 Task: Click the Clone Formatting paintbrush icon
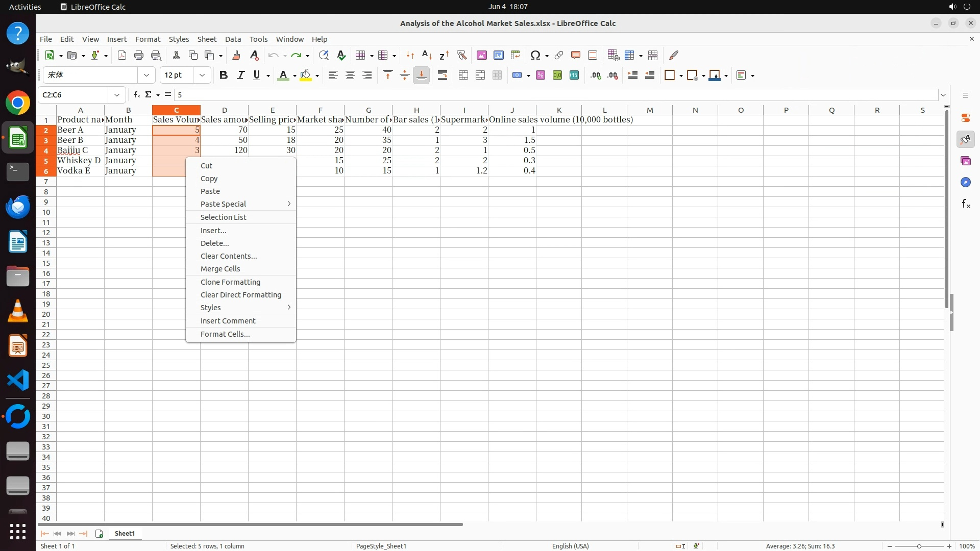[236, 55]
